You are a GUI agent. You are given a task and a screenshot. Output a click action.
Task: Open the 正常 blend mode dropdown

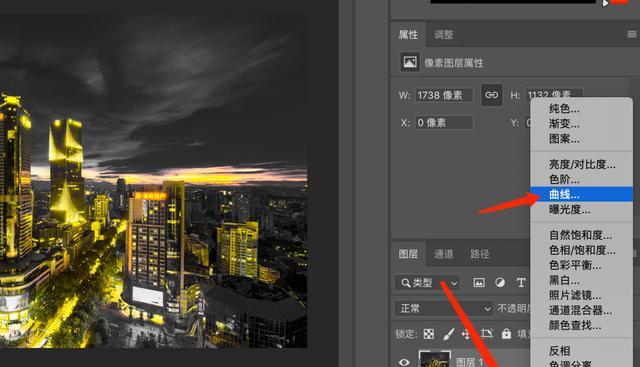443,309
